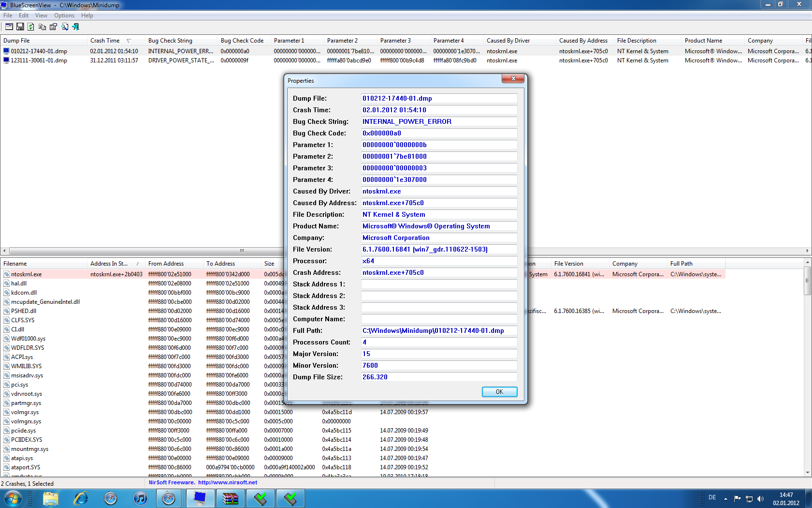Open Action Center flag tray icon
Viewport: 812px width, 508px height.
coord(738,498)
